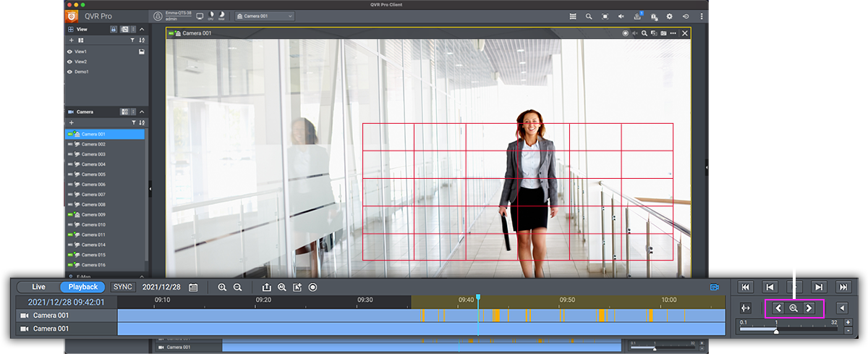Select Demo1 in the view list
The image size is (868, 354).
(81, 72)
